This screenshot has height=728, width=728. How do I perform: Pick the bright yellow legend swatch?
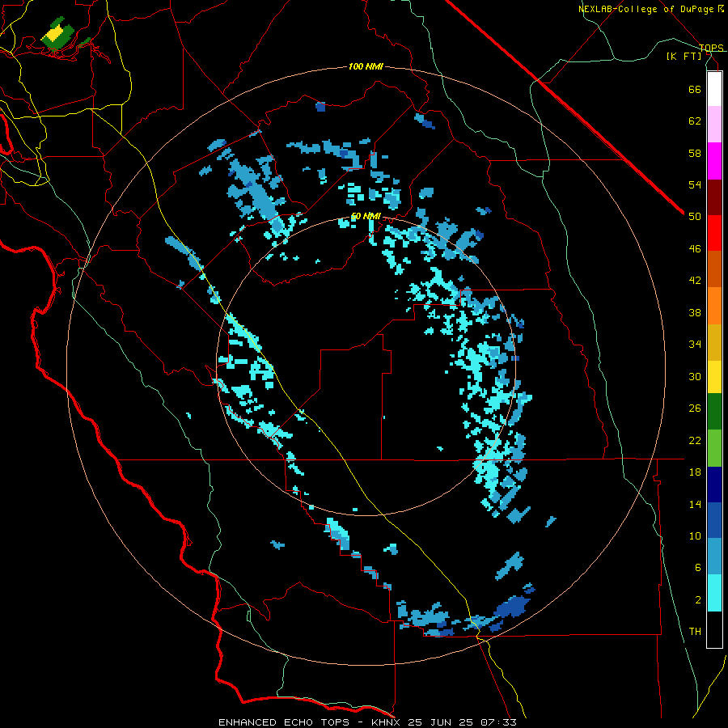tap(714, 377)
